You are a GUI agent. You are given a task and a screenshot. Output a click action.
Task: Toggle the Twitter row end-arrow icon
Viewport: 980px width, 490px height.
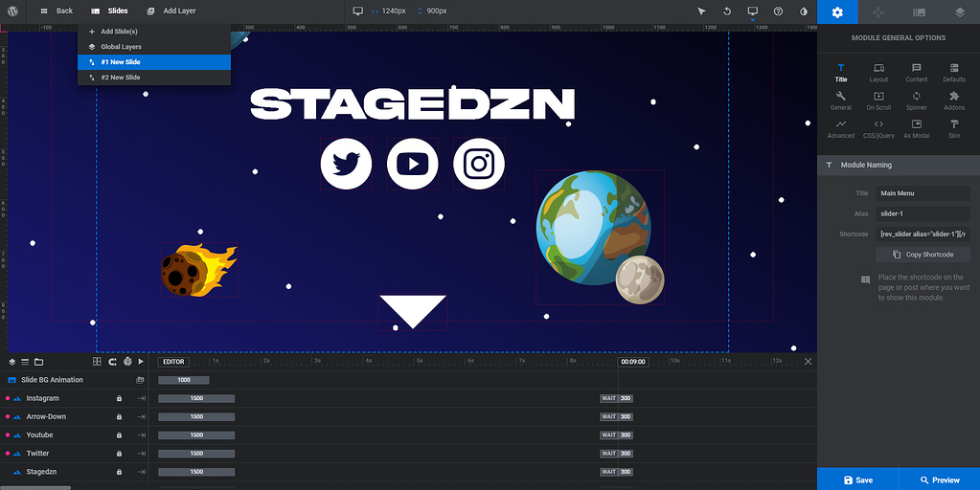coord(141,454)
